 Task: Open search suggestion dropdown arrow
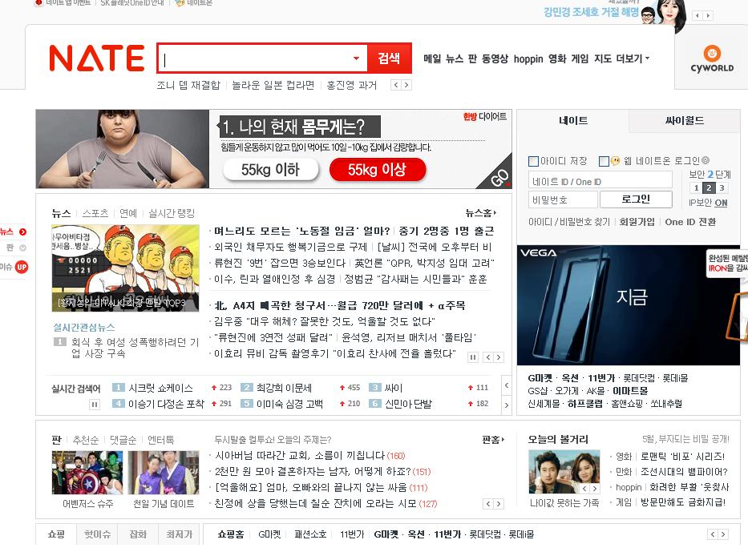(356, 58)
